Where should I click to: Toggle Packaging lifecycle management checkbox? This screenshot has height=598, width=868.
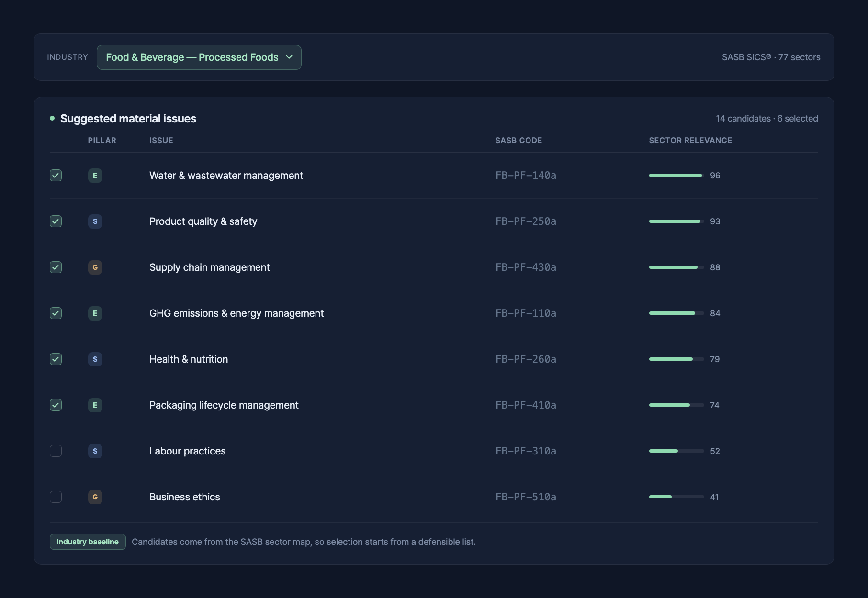click(56, 405)
